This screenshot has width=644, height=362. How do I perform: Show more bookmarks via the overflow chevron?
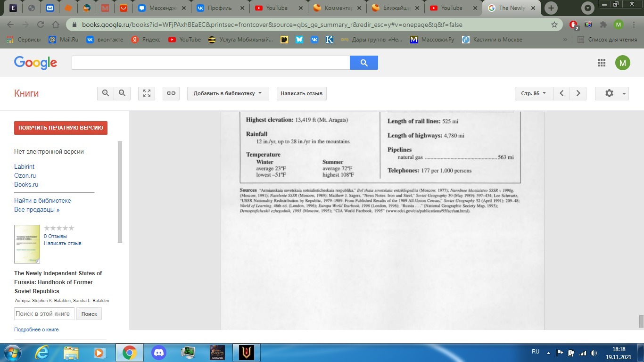click(x=566, y=40)
